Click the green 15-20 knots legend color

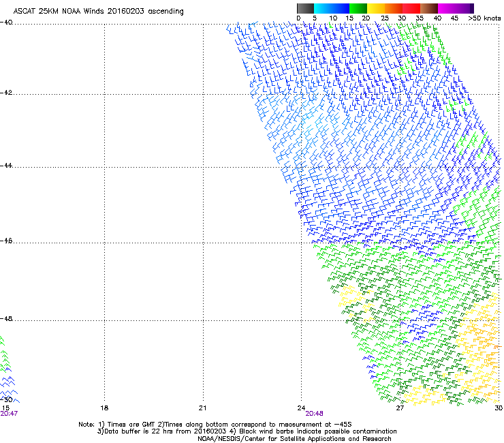point(358,8)
